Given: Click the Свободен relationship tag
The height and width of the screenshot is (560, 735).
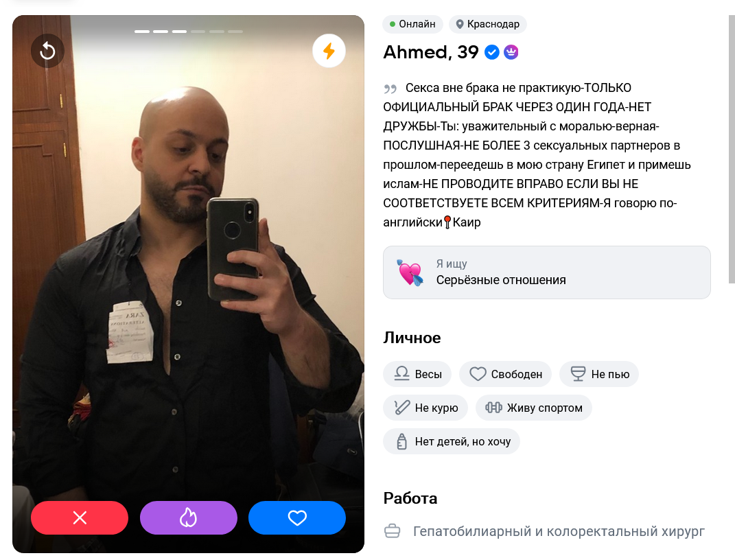Looking at the screenshot, I should click(505, 374).
